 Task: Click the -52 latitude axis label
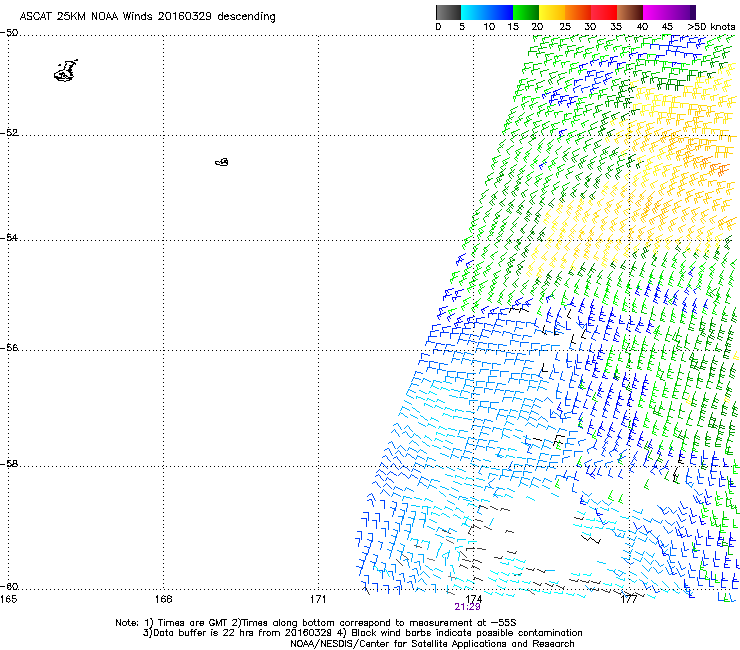9,133
